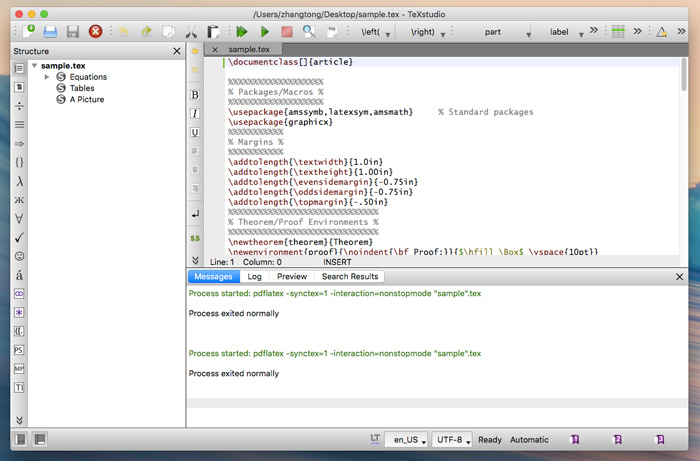Image resolution: width=700 pixels, height=461 pixels.
Task: Insert table using the grid icon
Action: (618, 32)
